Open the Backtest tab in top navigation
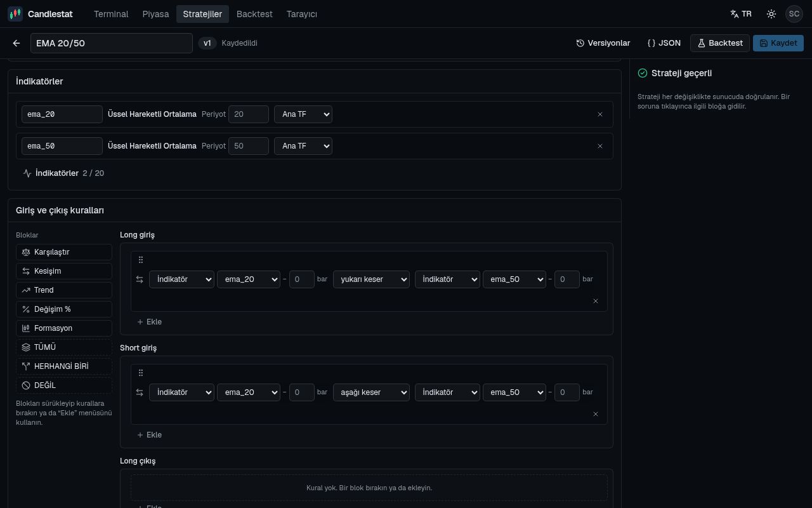This screenshot has height=508, width=812. 254,14
